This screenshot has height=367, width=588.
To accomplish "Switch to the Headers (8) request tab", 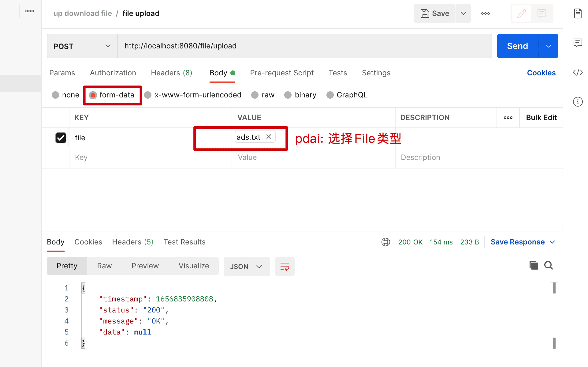I will (x=171, y=73).
